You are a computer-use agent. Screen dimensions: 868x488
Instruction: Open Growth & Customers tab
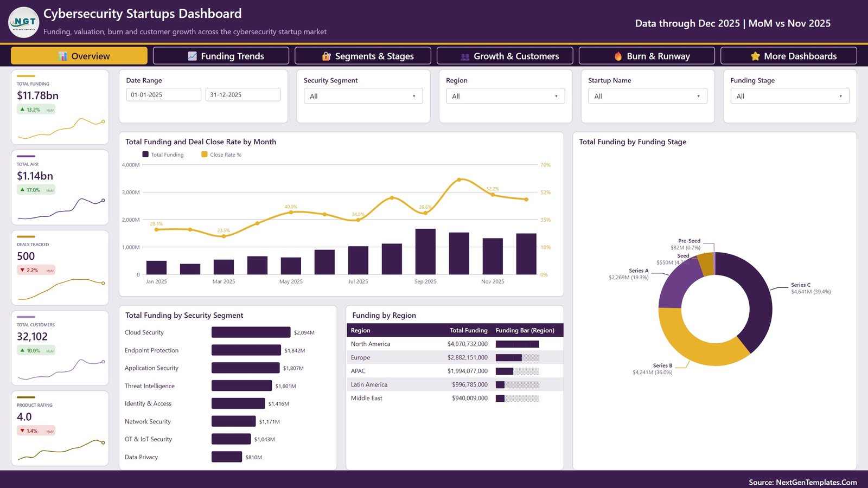coord(505,56)
